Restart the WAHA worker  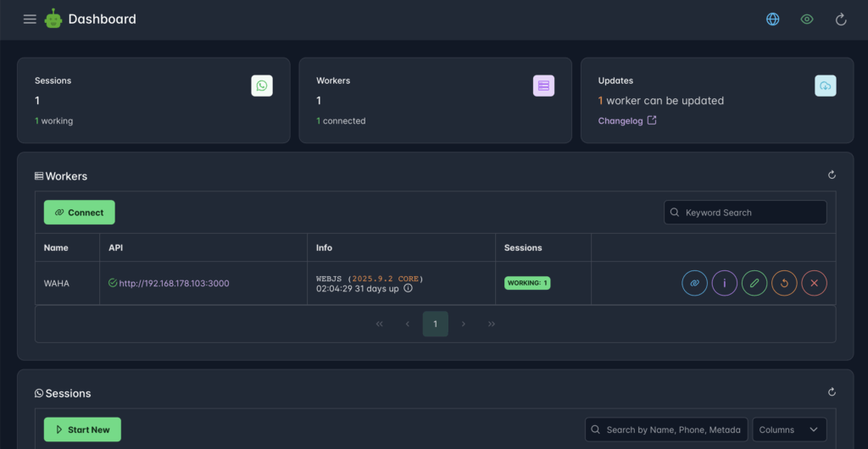pos(784,283)
